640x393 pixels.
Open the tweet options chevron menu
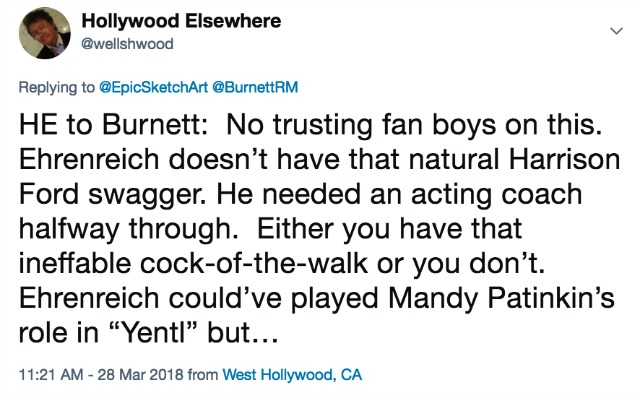click(x=616, y=31)
